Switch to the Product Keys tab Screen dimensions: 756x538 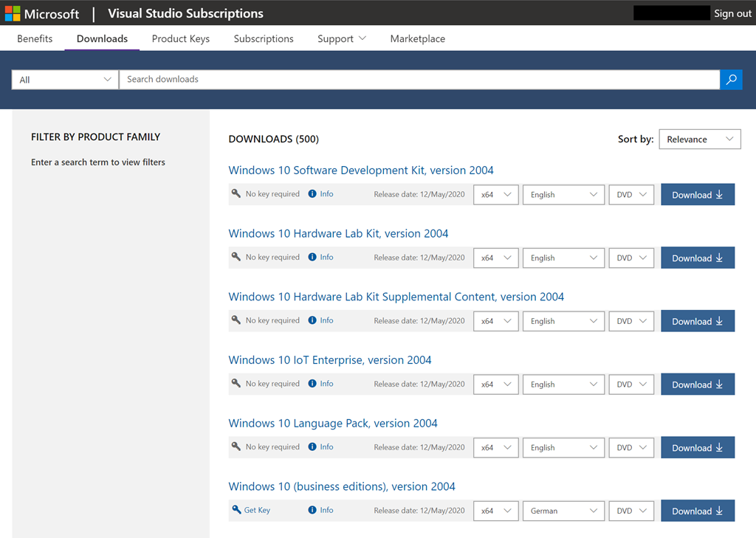click(181, 39)
